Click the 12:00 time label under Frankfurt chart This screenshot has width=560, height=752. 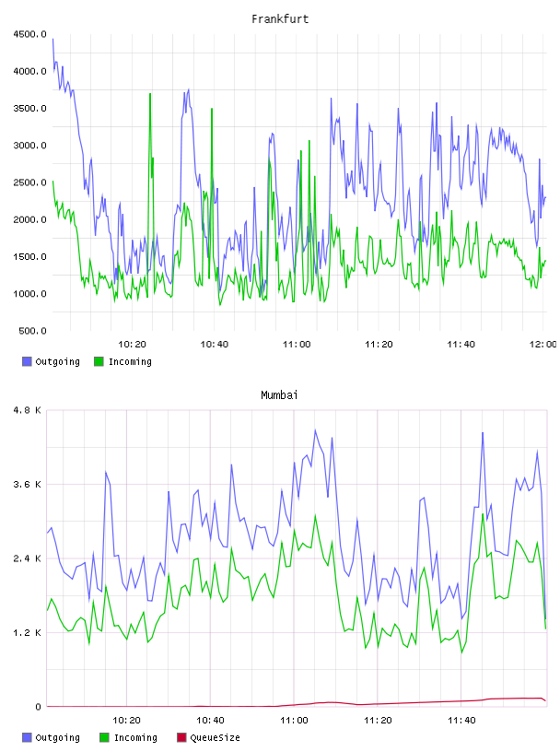point(543,345)
